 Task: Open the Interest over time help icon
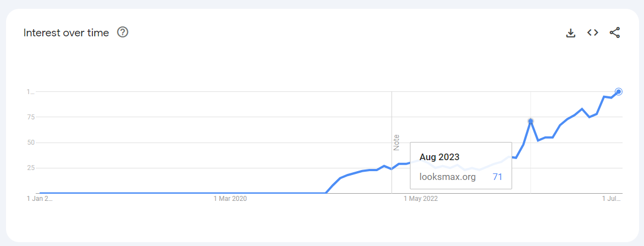coord(123,32)
